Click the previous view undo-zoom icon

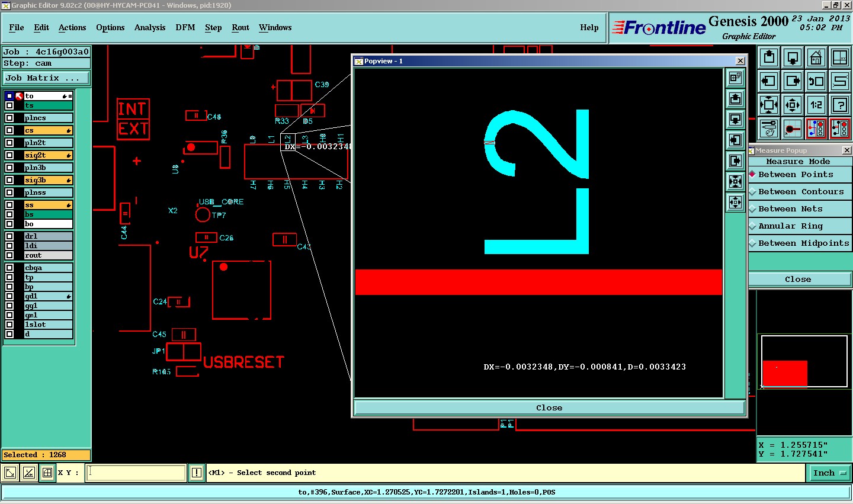point(816,81)
